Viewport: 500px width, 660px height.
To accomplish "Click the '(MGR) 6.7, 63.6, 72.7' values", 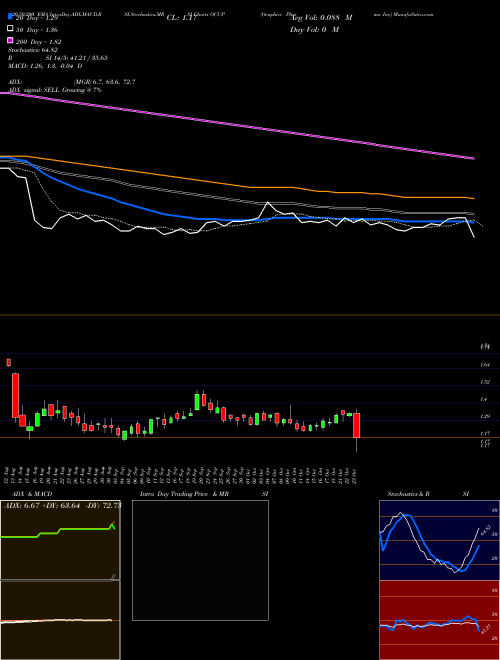I will click(x=104, y=82).
